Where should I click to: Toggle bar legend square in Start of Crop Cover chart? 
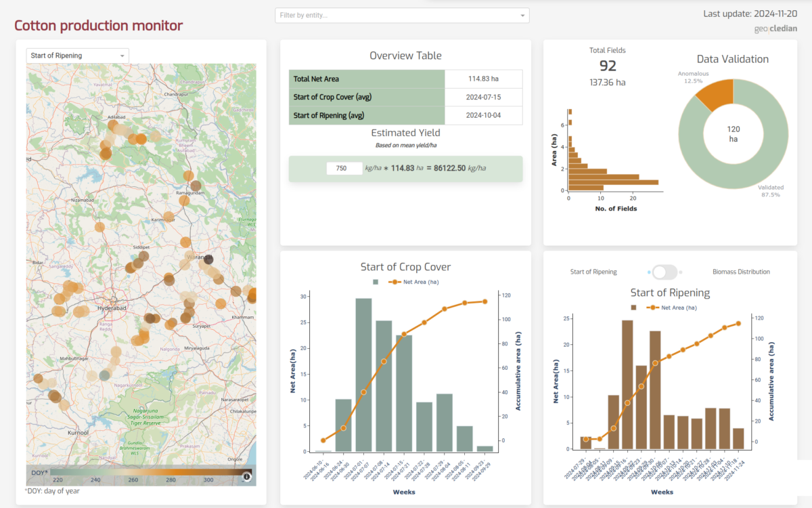pos(376,281)
